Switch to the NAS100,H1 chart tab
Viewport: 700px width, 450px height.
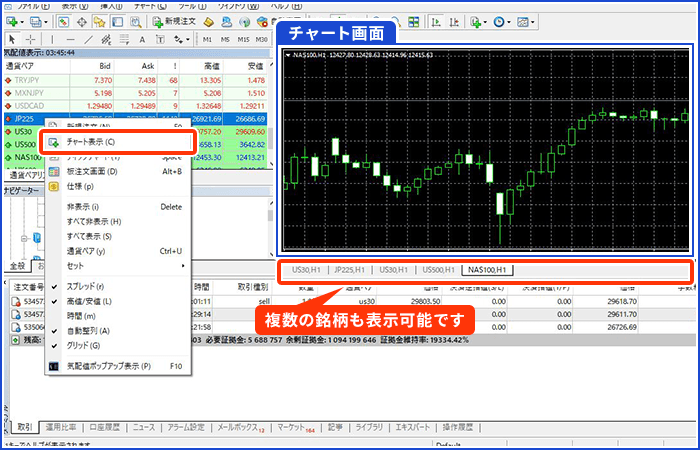tap(488, 270)
